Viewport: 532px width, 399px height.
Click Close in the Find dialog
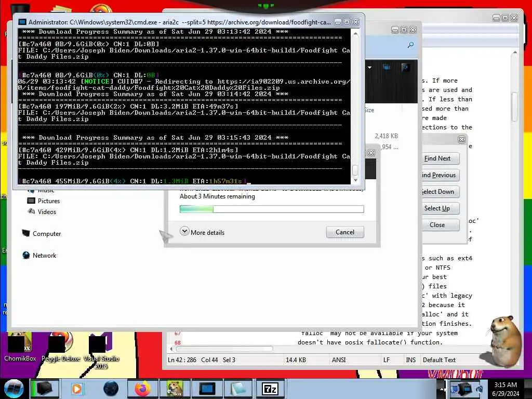coord(440,225)
